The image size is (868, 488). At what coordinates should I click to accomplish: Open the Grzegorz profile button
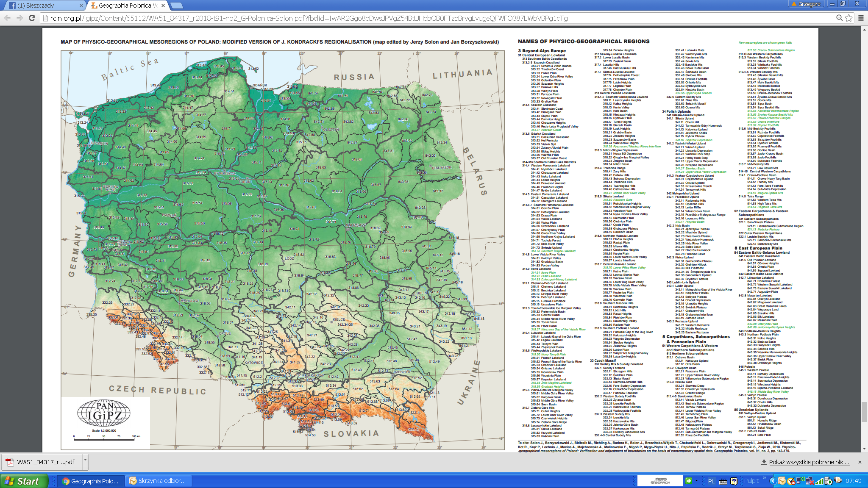[806, 4]
